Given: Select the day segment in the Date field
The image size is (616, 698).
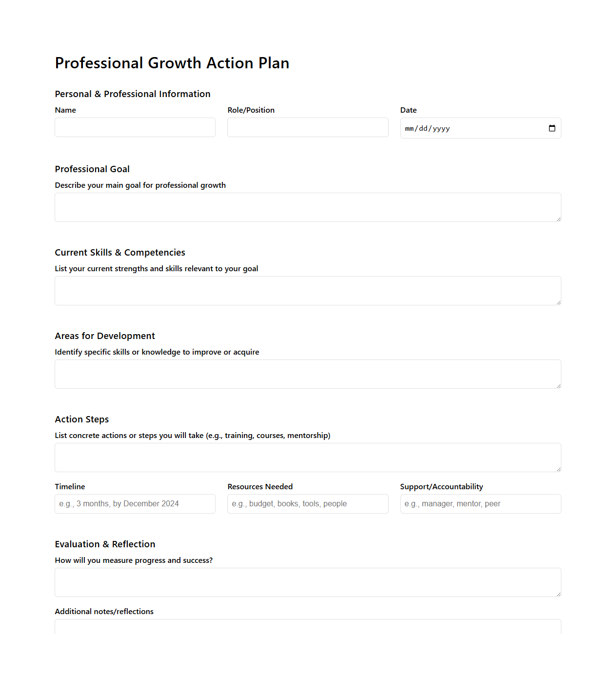Looking at the screenshot, I should pos(423,128).
